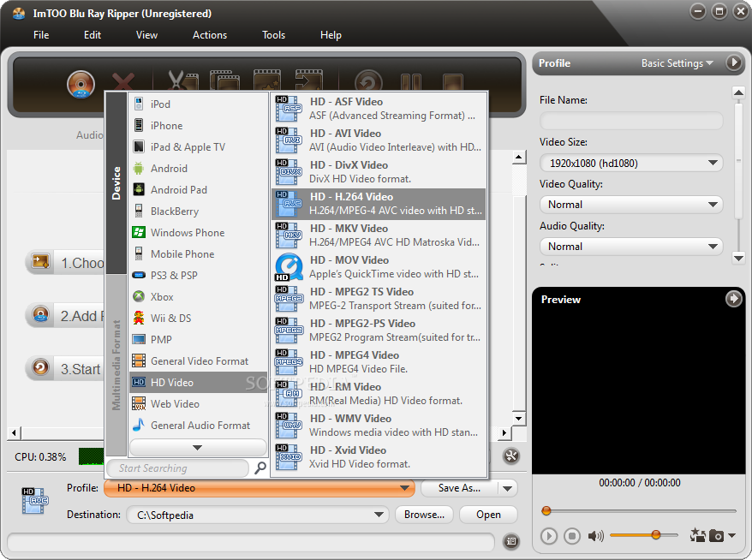Stop the preview playback

tap(571, 535)
